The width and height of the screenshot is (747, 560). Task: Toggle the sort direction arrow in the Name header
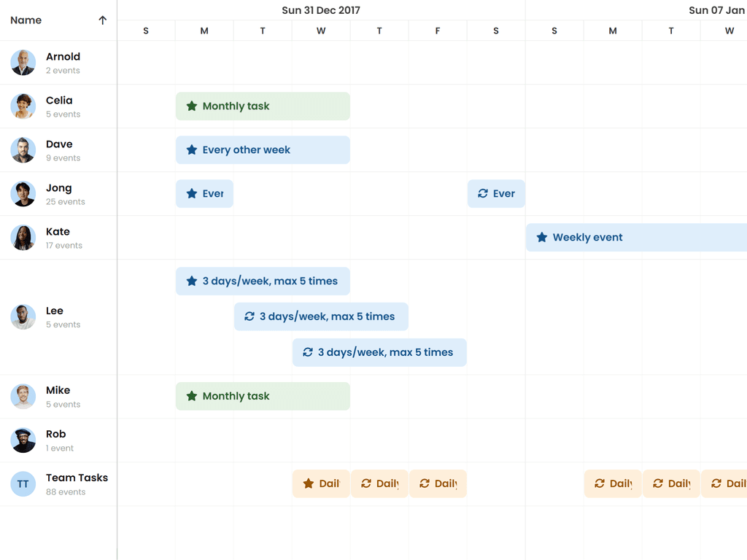tap(102, 20)
